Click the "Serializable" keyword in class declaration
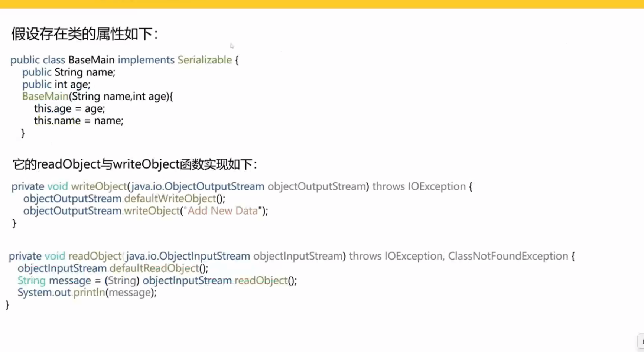The height and width of the screenshot is (352, 644). (205, 60)
